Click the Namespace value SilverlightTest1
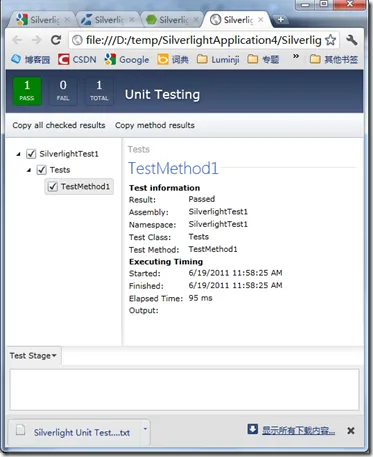Screen dimensions: 373x457 (x=218, y=224)
